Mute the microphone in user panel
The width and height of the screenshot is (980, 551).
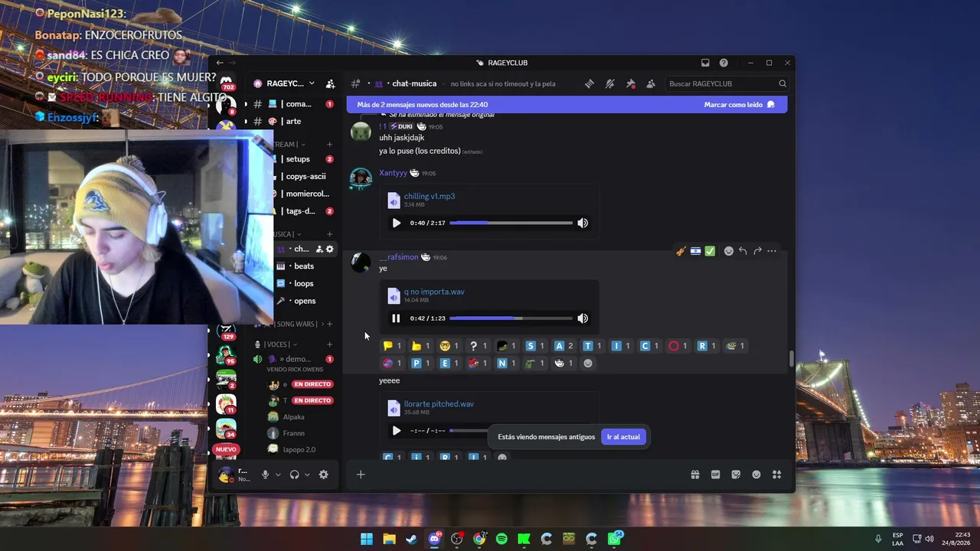[x=265, y=474]
